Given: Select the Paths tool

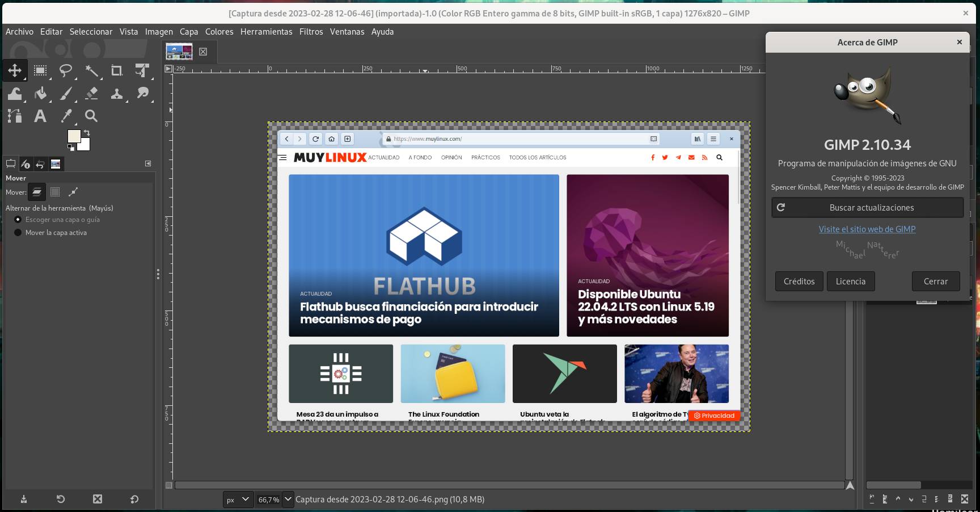Looking at the screenshot, I should click(15, 116).
